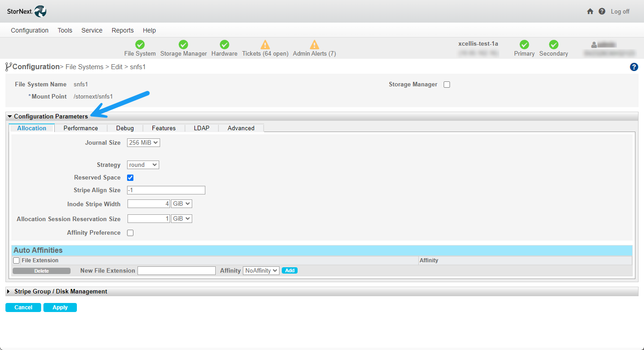
Task: Click the Primary node status icon
Action: click(524, 45)
